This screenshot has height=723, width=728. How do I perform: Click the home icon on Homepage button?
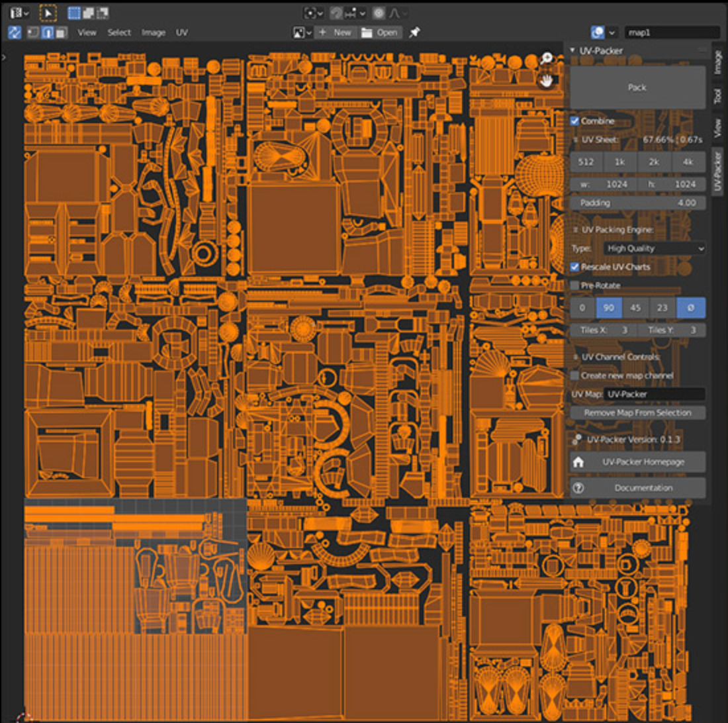(578, 463)
